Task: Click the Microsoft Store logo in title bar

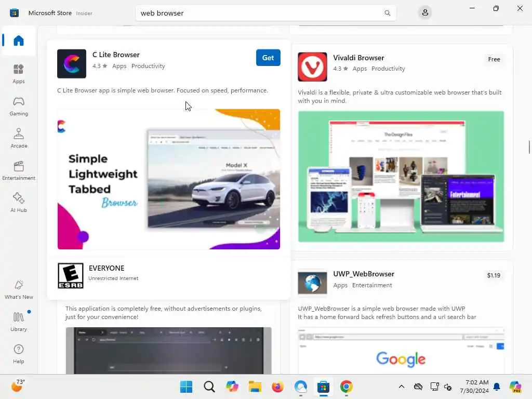Action: tap(14, 13)
